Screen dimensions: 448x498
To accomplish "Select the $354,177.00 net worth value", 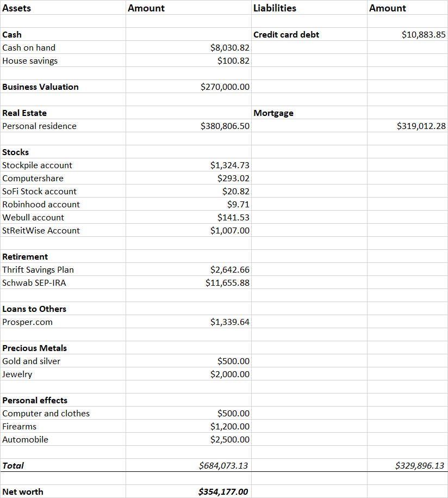I will click(x=223, y=492).
